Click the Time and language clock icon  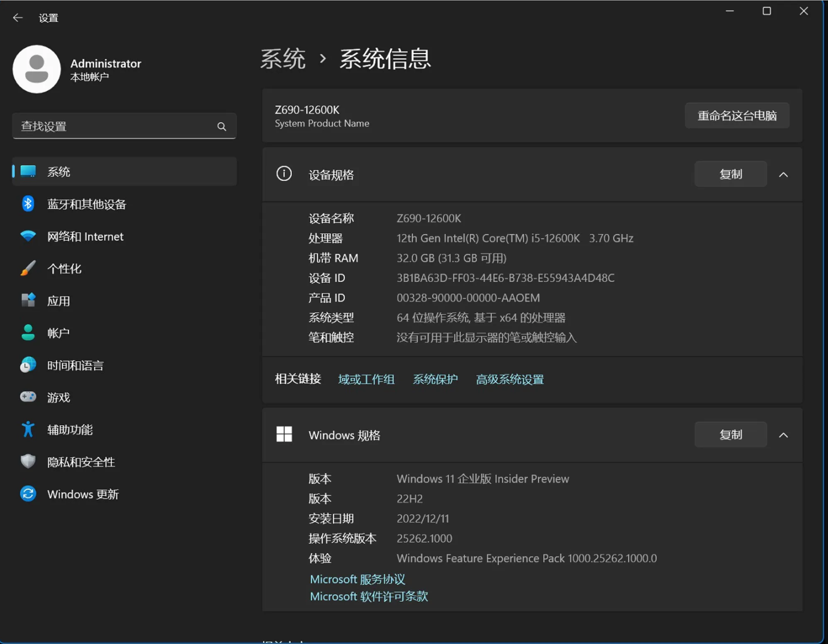coord(28,365)
